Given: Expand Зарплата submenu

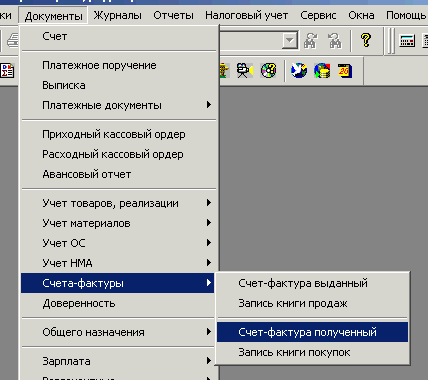Looking at the screenshot, I should tap(118, 361).
